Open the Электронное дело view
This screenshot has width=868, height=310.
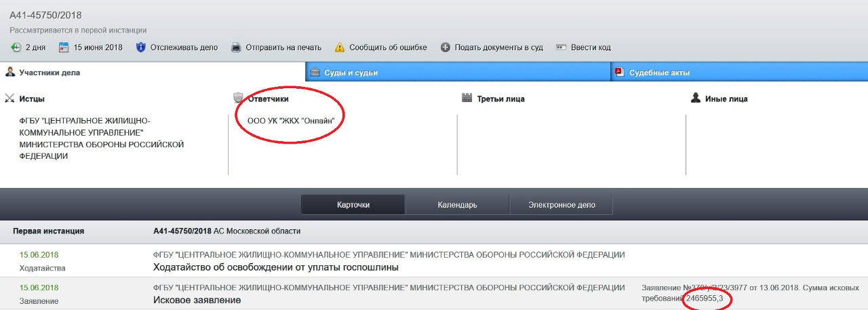561,205
